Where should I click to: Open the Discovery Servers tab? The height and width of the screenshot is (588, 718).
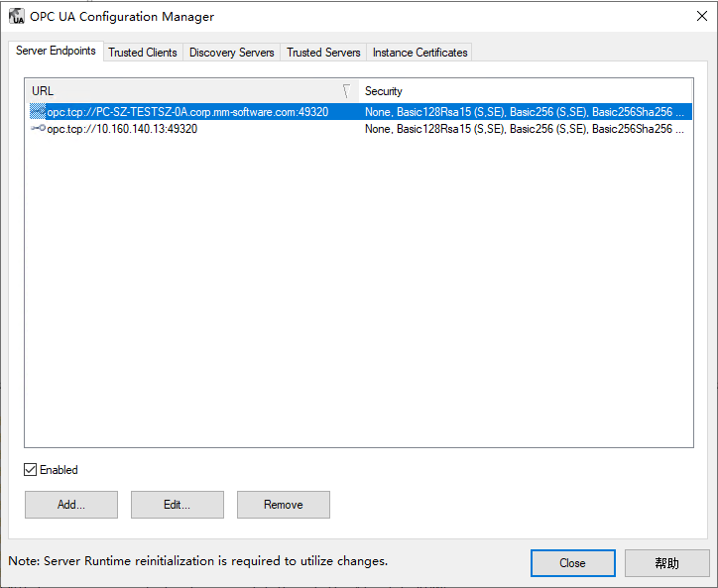231,53
